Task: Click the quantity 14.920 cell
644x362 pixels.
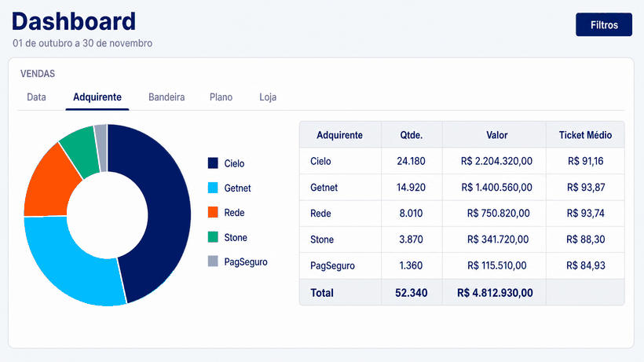Action: (411, 187)
